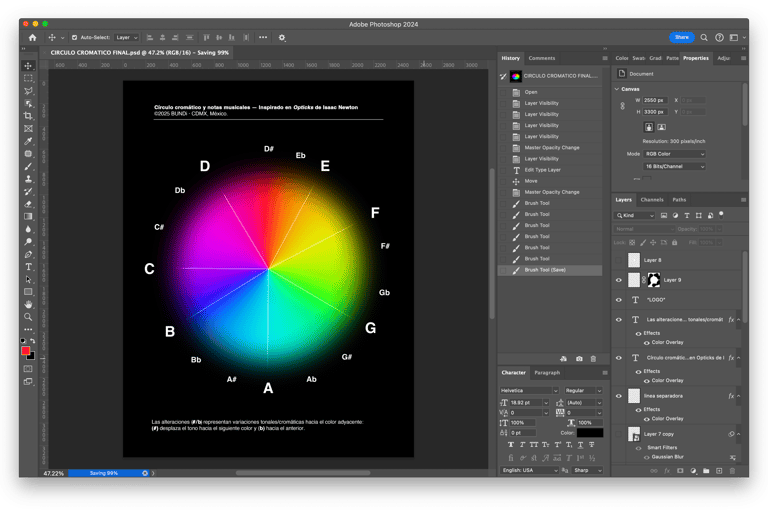Select the Horizontal Type tool
This screenshot has width=768, height=513.
click(x=28, y=267)
